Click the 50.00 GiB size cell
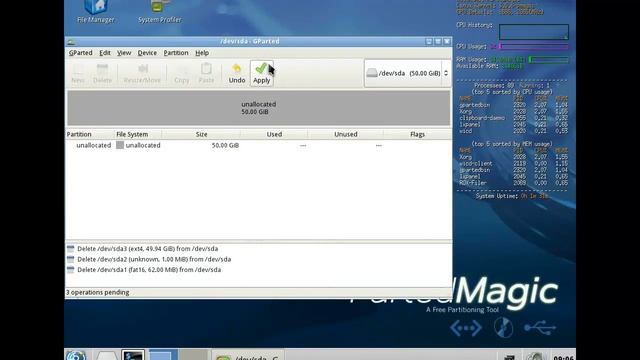 225,145
